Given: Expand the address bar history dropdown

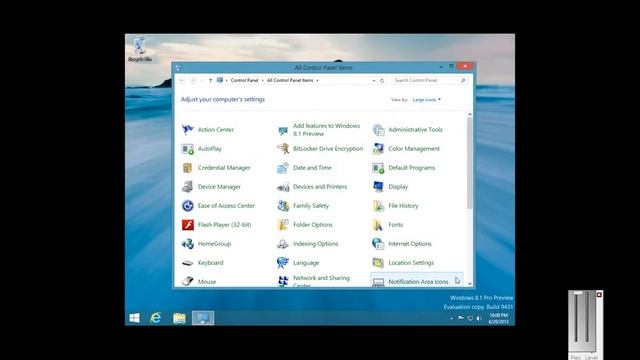Looking at the screenshot, I should [x=373, y=81].
